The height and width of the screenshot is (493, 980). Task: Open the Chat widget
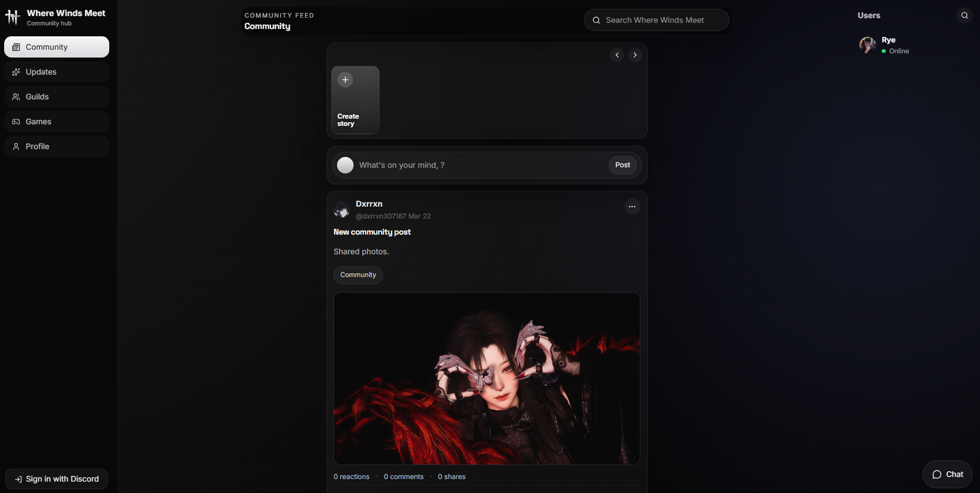(947, 474)
